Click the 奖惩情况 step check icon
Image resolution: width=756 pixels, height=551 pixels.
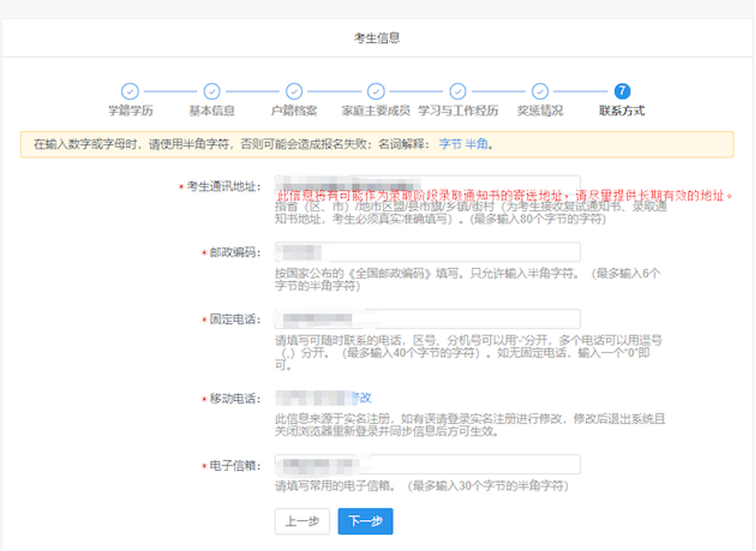540,91
